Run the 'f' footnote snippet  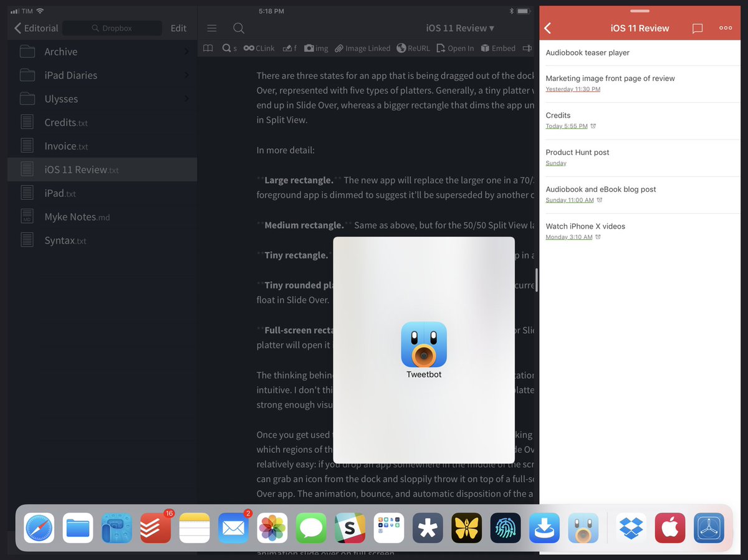pyautogui.click(x=289, y=48)
